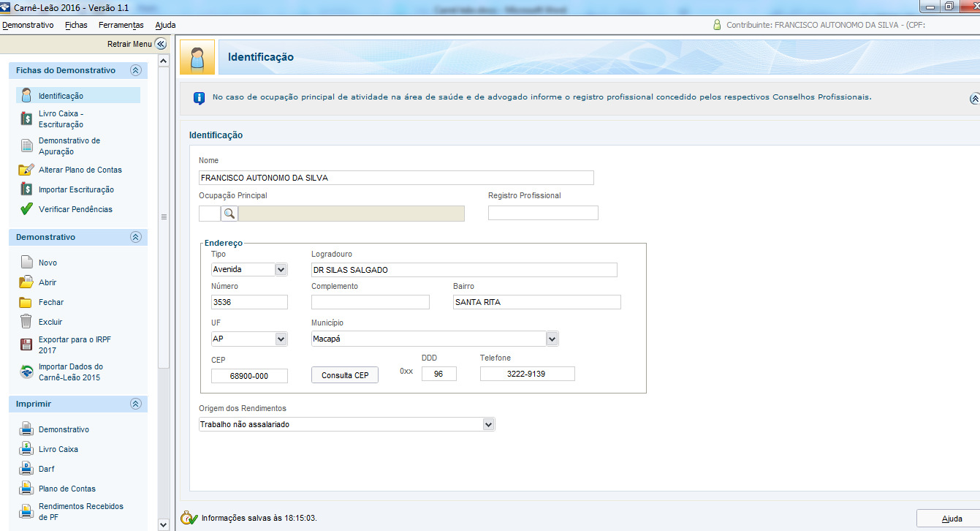This screenshot has width=980, height=531.
Task: Click the Novo blank page icon
Action: pos(26,263)
